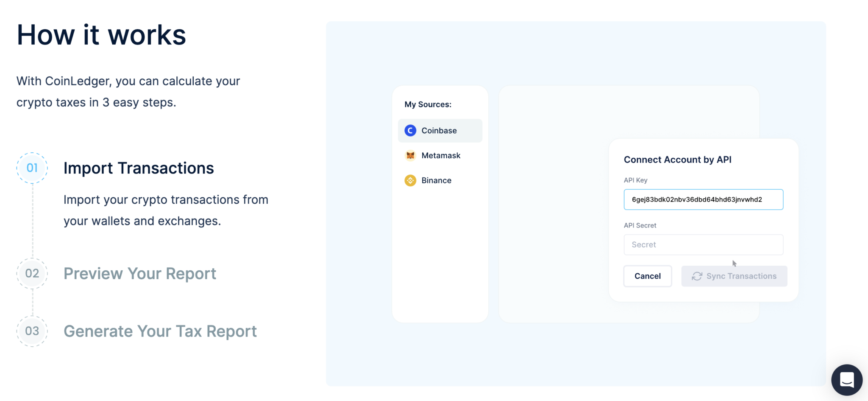The image size is (868, 401).
Task: Click the step 01 circle indicator
Action: pos(32,168)
